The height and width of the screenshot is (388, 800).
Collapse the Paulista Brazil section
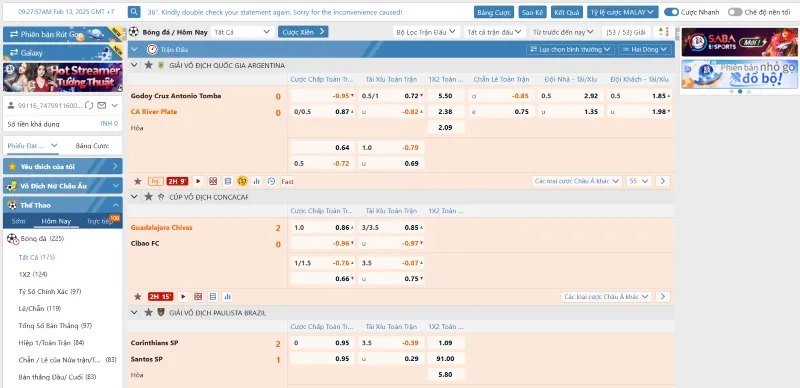(x=134, y=312)
